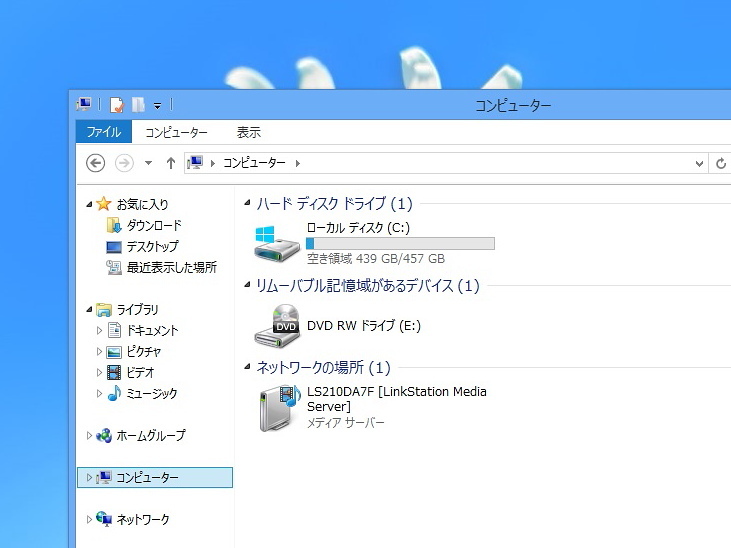The width and height of the screenshot is (731, 548).
Task: Expand the ネットワーク tree node
Action: click(x=89, y=520)
